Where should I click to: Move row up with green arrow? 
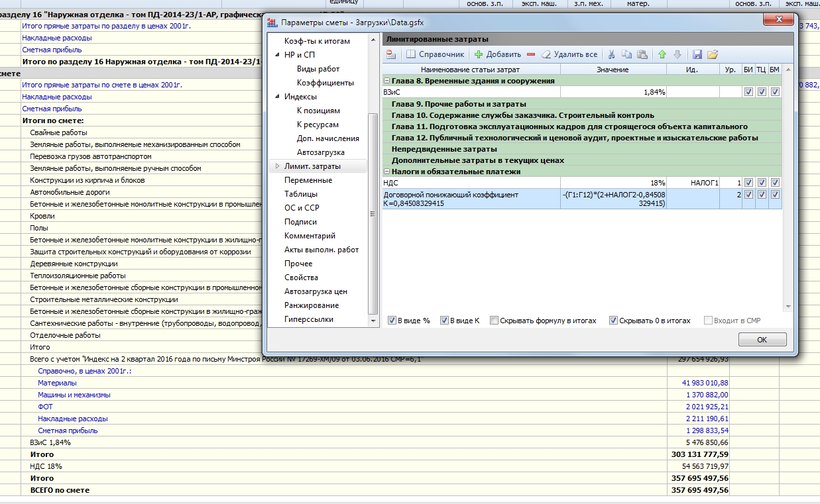tap(662, 55)
